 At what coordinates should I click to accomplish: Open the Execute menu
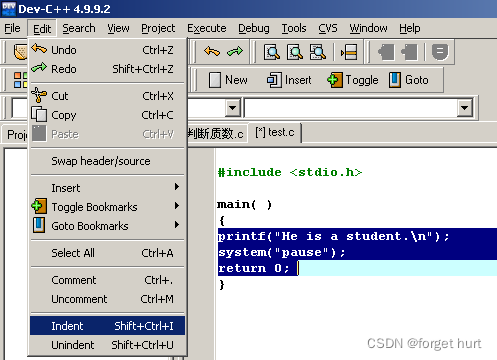pos(207,28)
